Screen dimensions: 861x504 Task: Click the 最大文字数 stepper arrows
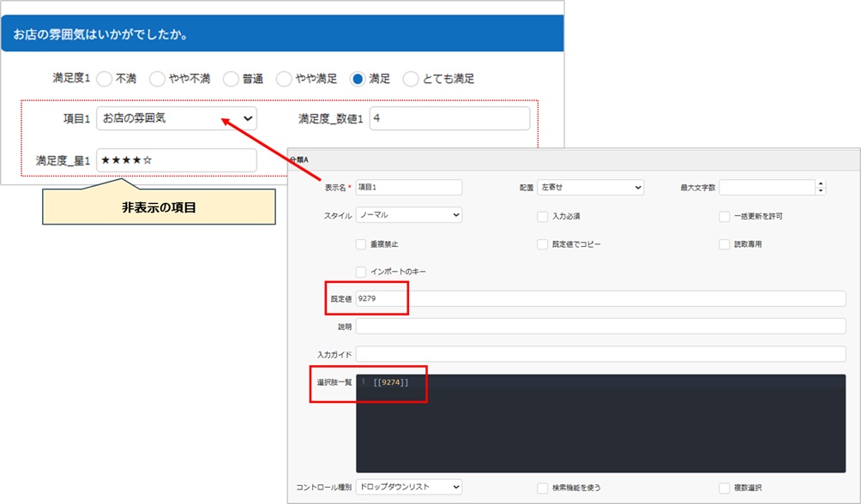point(821,187)
